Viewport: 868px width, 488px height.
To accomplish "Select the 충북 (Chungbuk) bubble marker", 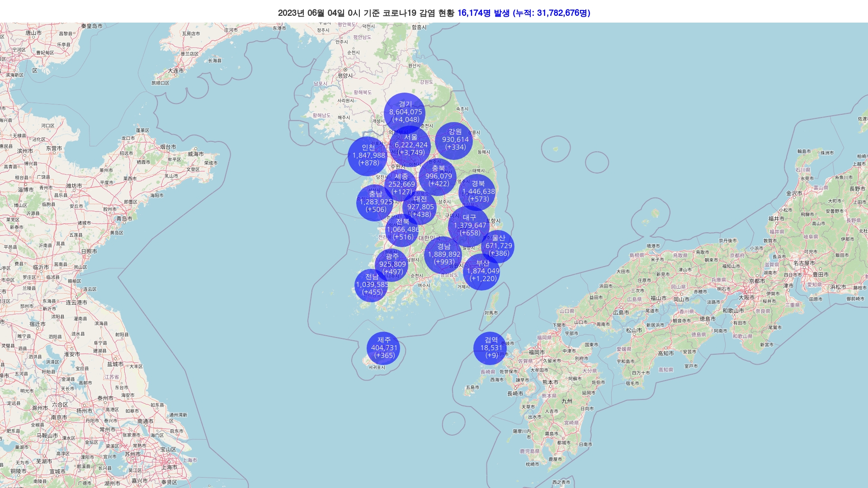I will 438,177.
